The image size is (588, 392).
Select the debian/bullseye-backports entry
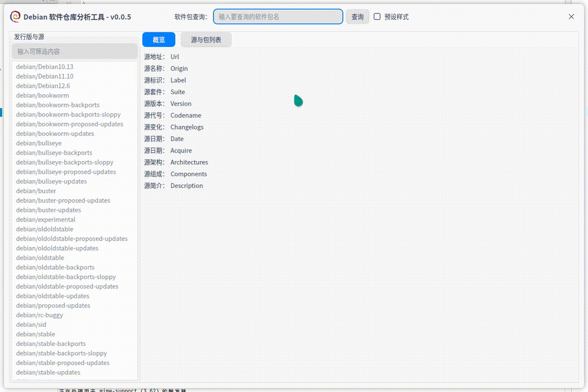point(75,153)
